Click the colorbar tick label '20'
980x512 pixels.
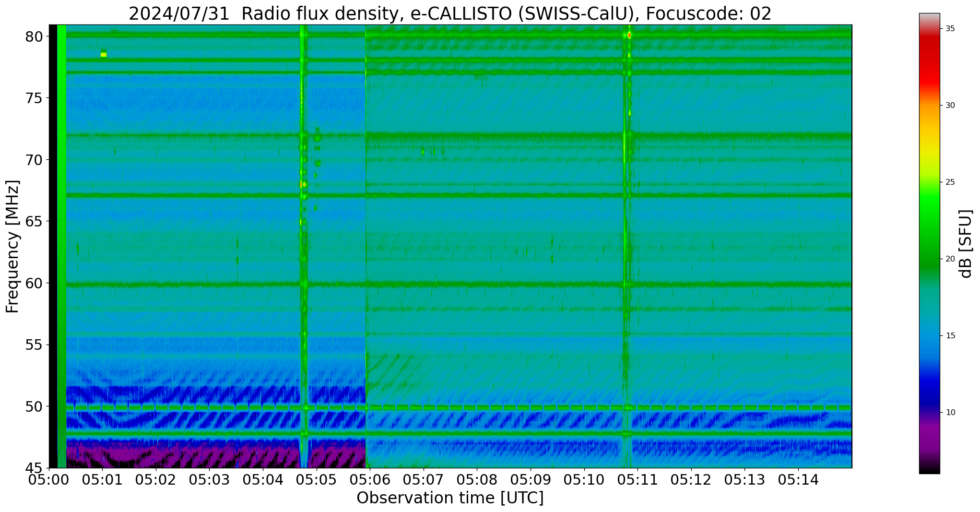pyautogui.click(x=950, y=259)
